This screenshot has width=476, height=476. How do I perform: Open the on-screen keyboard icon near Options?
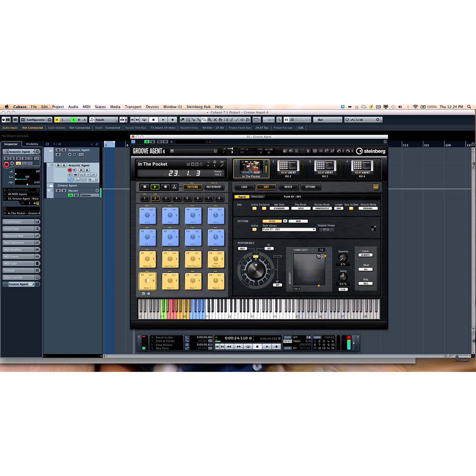coord(375,187)
